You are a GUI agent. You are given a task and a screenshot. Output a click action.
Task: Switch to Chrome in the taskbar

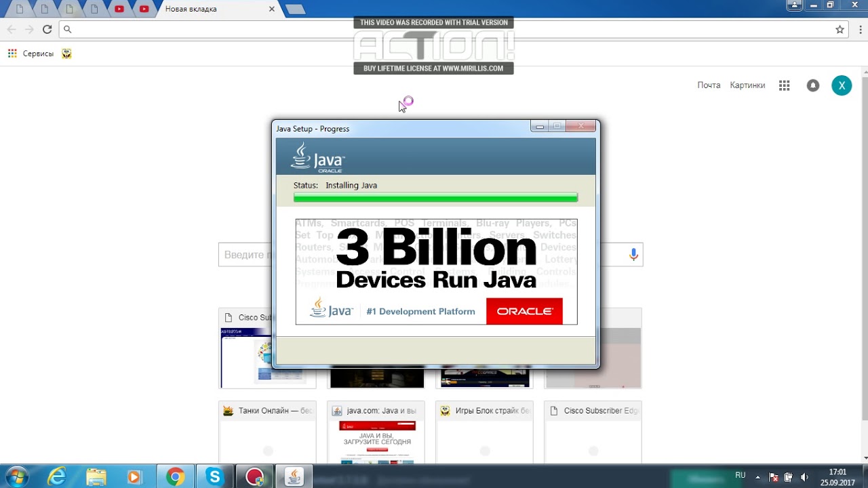tap(176, 476)
